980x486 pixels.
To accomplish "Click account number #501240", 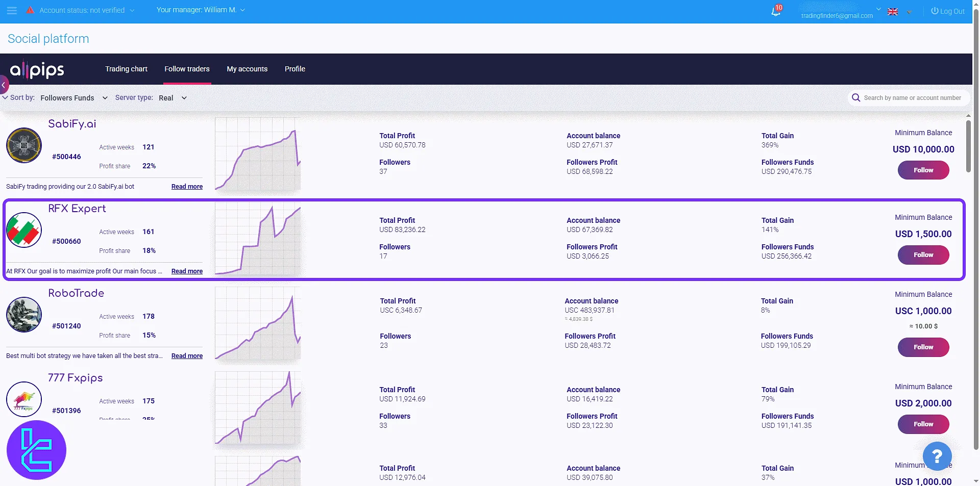I will [x=66, y=326].
